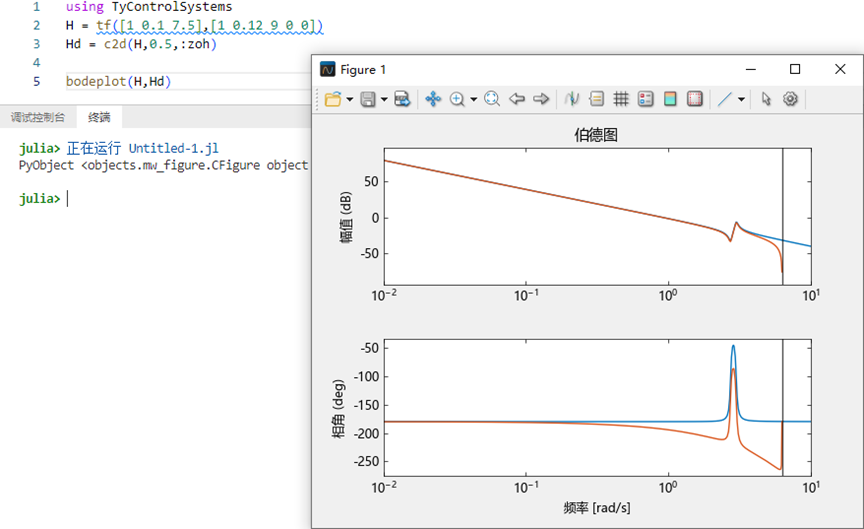Minimize the Figure 1 window
864x529 pixels.
pyautogui.click(x=750, y=69)
